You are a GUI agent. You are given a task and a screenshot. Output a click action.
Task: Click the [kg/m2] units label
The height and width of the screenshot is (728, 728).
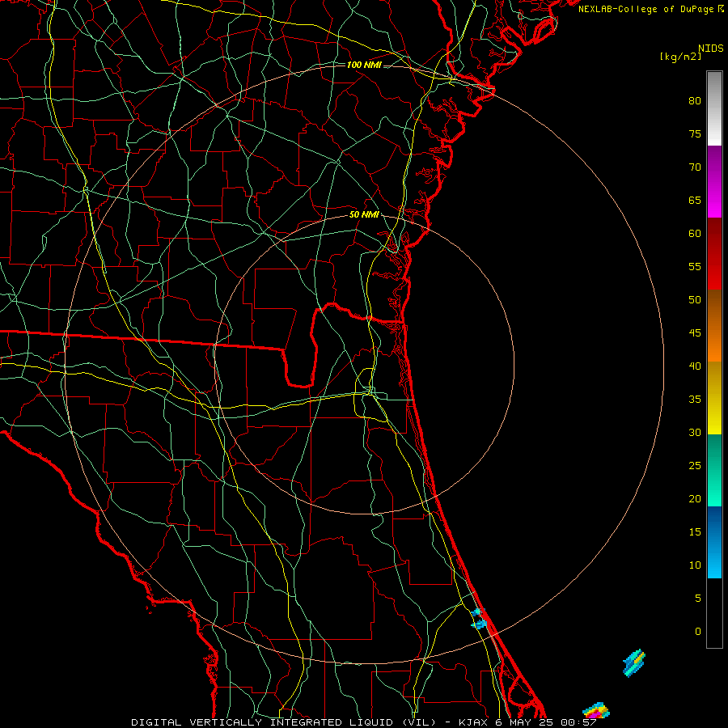coord(680,57)
